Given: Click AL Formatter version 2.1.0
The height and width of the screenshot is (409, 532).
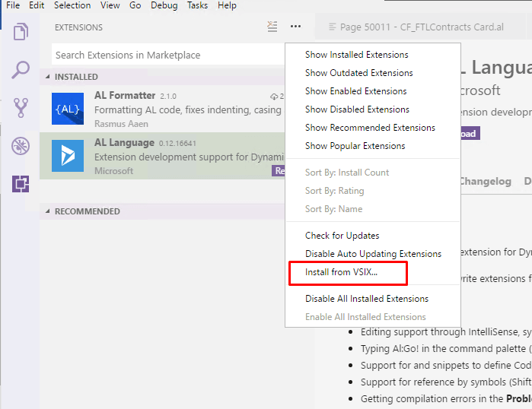Looking at the screenshot, I should coord(168,97).
